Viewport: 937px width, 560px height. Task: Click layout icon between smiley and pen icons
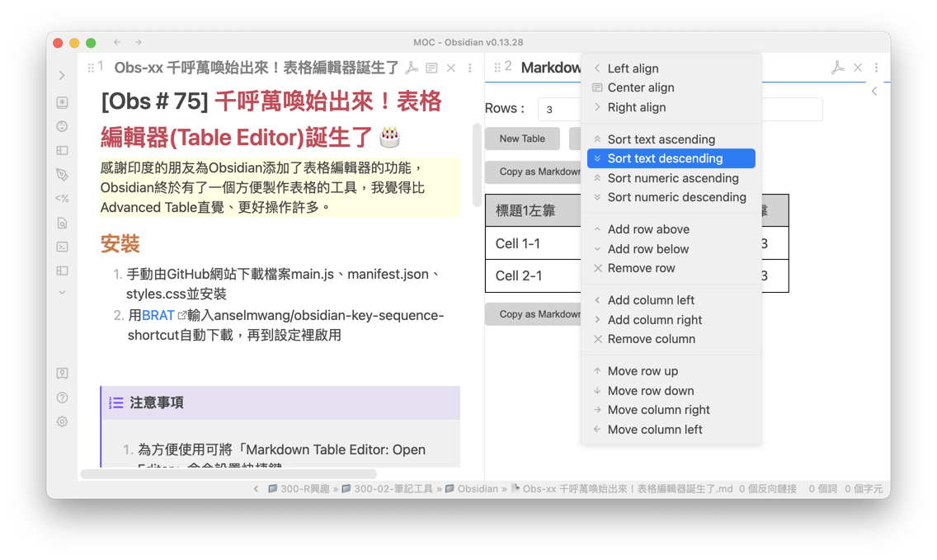coord(62,151)
